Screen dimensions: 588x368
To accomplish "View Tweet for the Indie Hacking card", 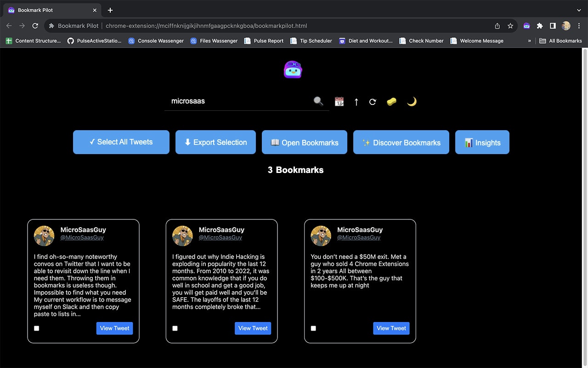I will click(x=253, y=328).
